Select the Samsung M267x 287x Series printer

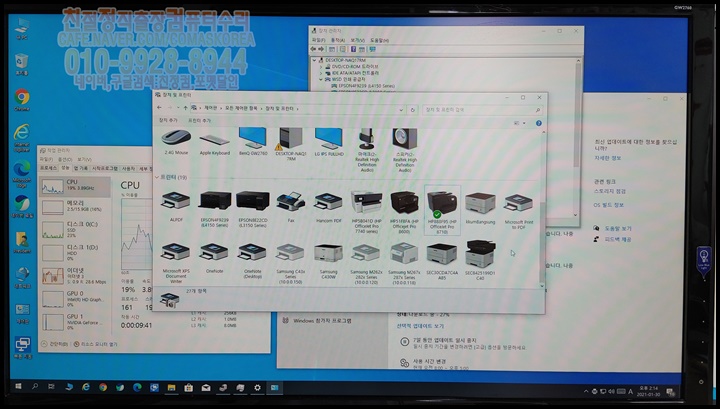pos(404,263)
